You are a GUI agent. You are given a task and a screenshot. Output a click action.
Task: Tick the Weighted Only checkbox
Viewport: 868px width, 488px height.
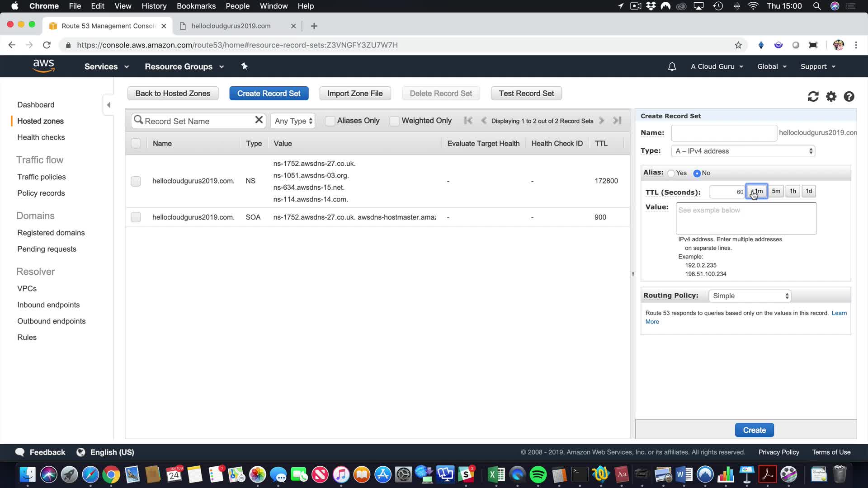click(394, 121)
